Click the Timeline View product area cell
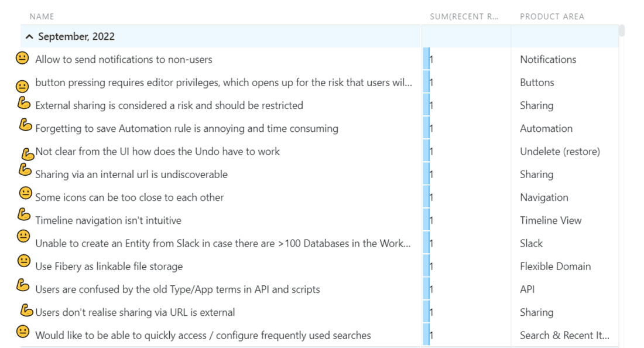Viewport: 644px width, 348px height. point(550,220)
